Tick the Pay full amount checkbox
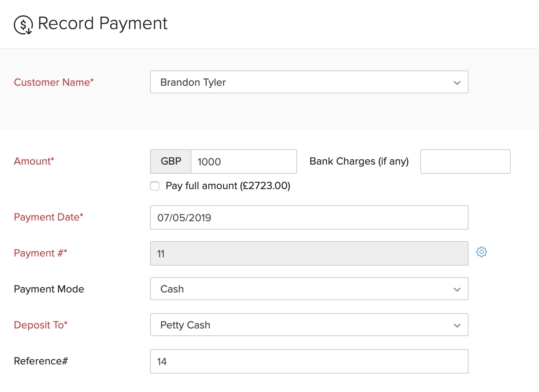The width and height of the screenshot is (539, 392). (x=155, y=186)
